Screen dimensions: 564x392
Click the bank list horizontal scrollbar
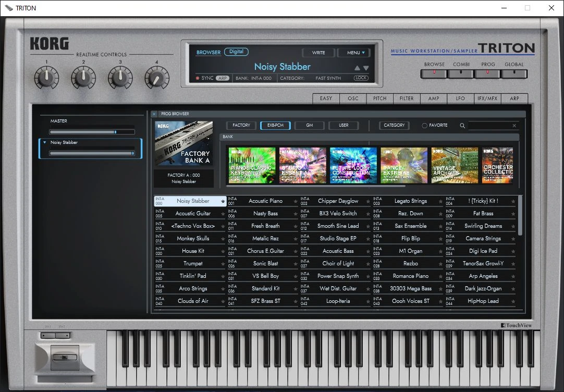[316, 186]
